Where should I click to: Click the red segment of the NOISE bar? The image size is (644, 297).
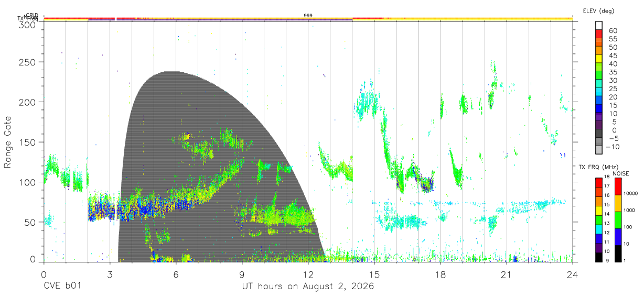point(618,186)
